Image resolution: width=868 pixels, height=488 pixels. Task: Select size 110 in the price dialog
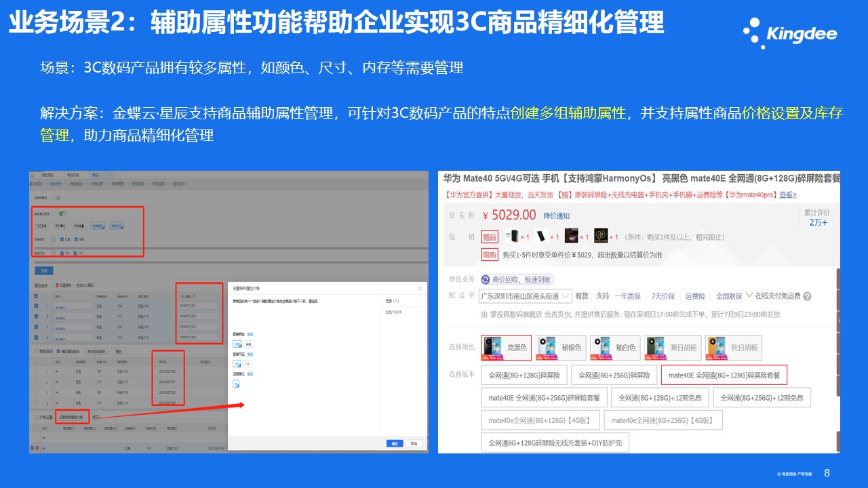pyautogui.click(x=248, y=364)
